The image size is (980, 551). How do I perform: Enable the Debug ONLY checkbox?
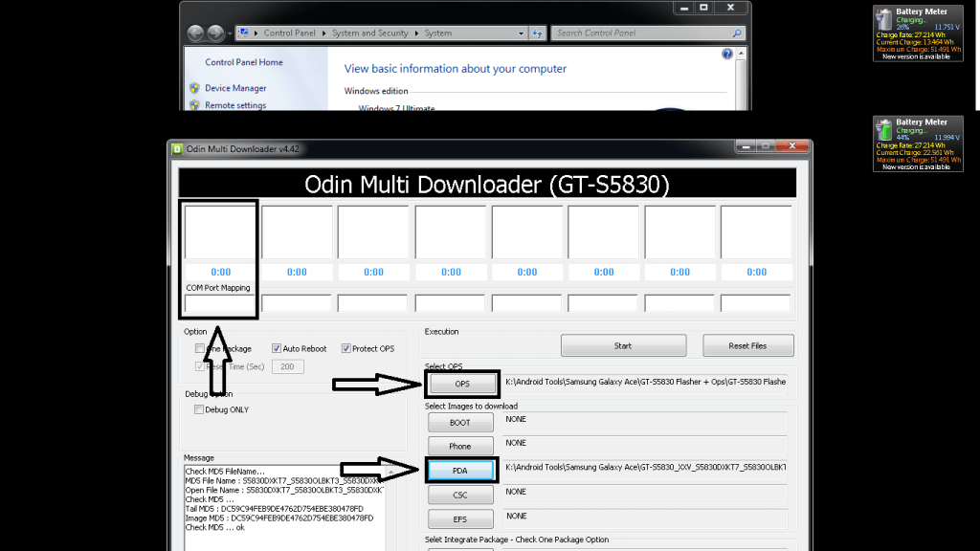(199, 409)
